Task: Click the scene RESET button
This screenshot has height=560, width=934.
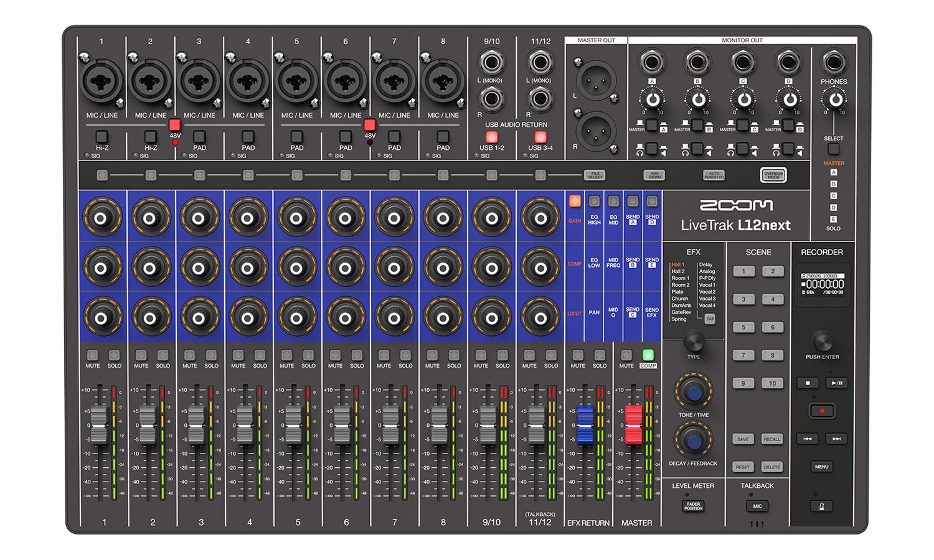Action: coord(743,467)
